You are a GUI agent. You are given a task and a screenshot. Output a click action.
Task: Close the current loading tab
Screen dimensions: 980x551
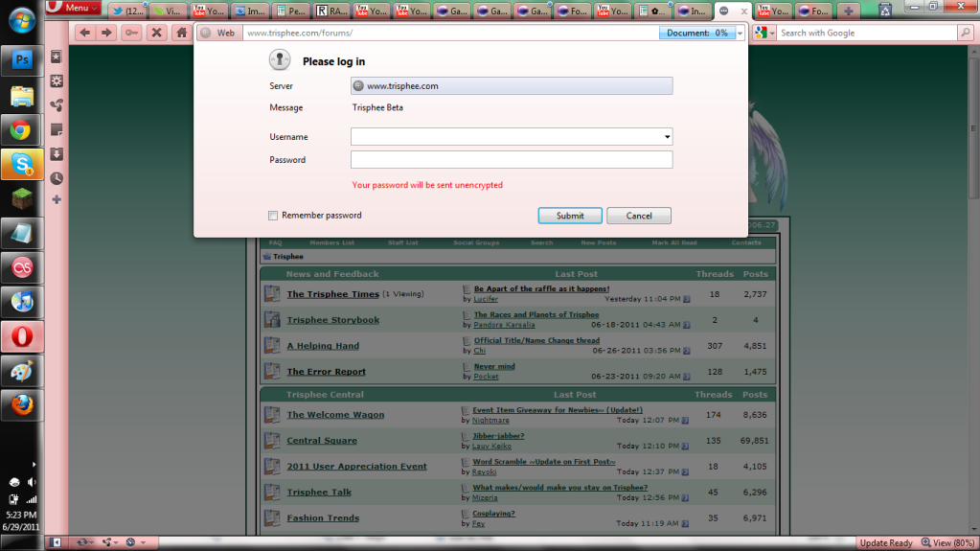(x=743, y=11)
